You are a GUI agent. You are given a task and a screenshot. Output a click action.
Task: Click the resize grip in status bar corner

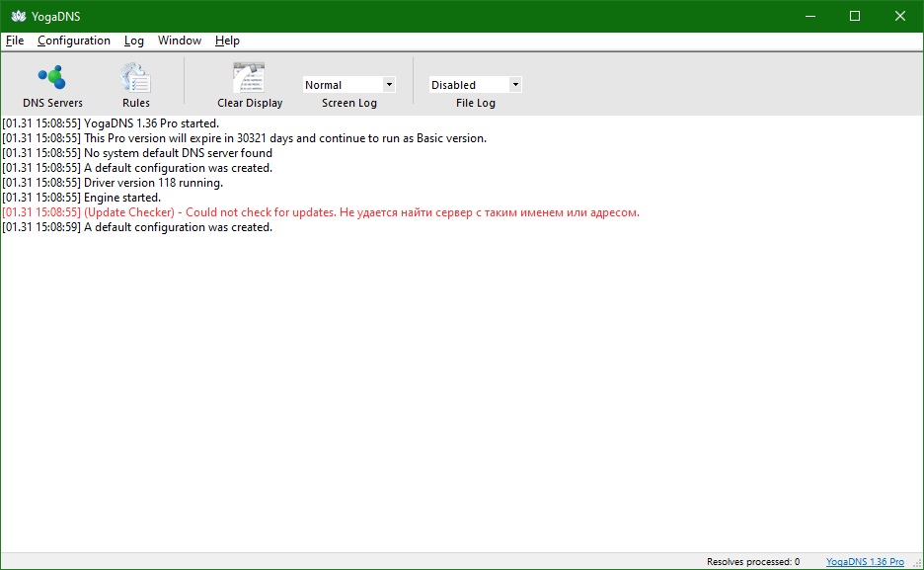pyautogui.click(x=917, y=563)
